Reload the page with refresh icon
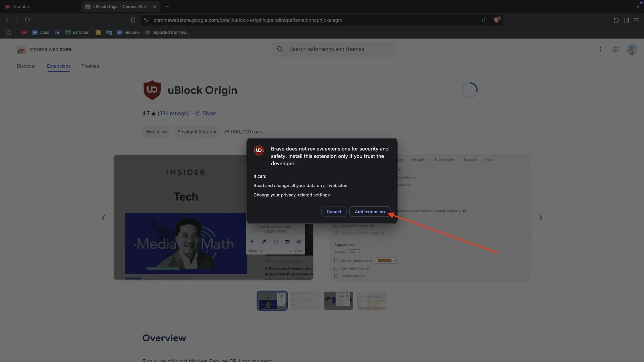 coord(28,20)
